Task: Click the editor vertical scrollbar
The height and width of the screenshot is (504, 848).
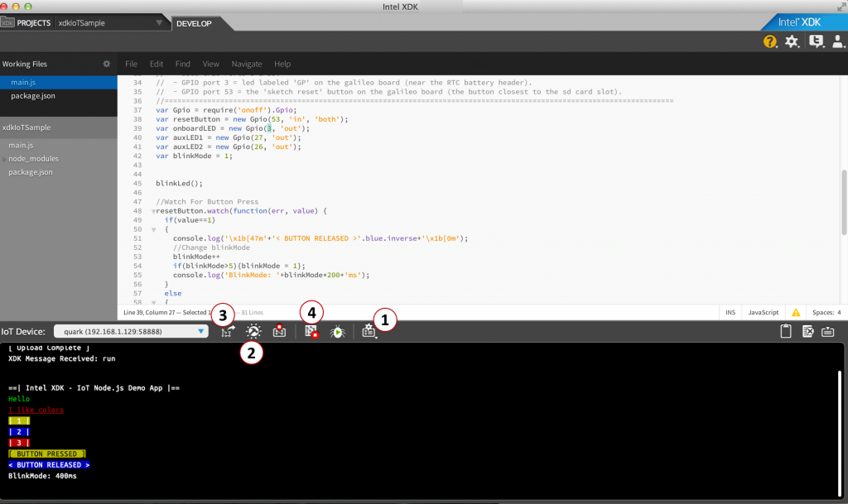Action: (x=844, y=190)
